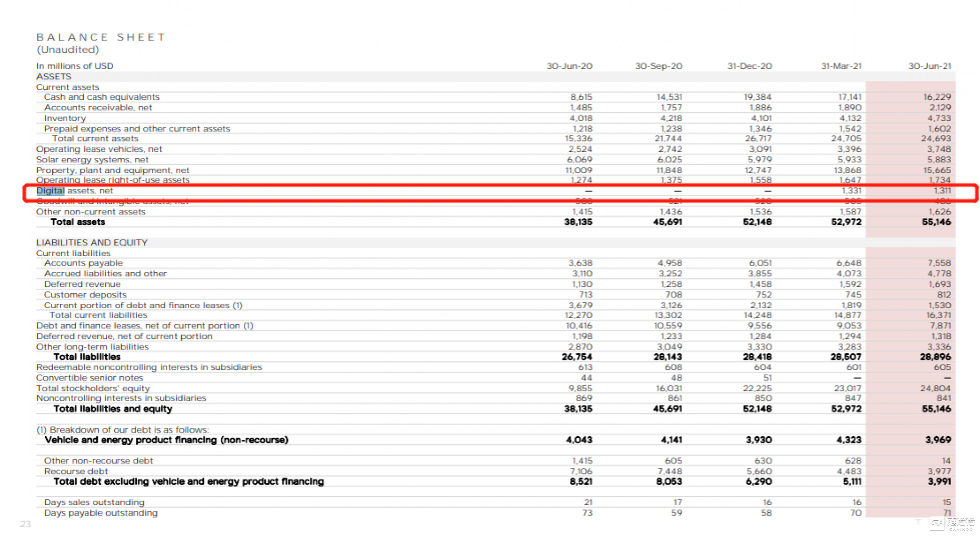Click the Digital assets 1,331 value
Screen dimensions: 980x536
tap(851, 191)
